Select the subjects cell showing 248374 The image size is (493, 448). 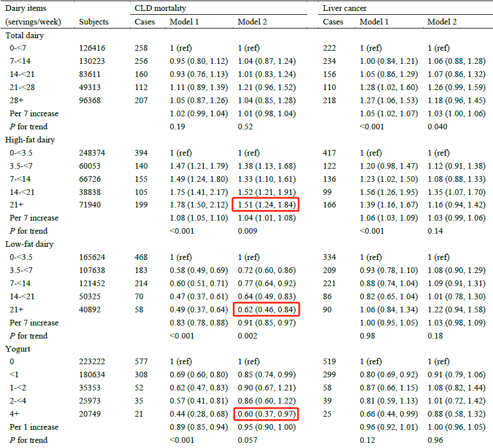[92, 153]
